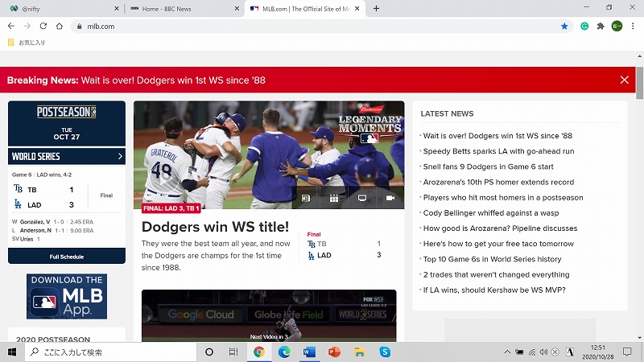Viewport: 644px width, 362px height.
Task: Open Task View in the taskbar
Action: tap(233, 352)
